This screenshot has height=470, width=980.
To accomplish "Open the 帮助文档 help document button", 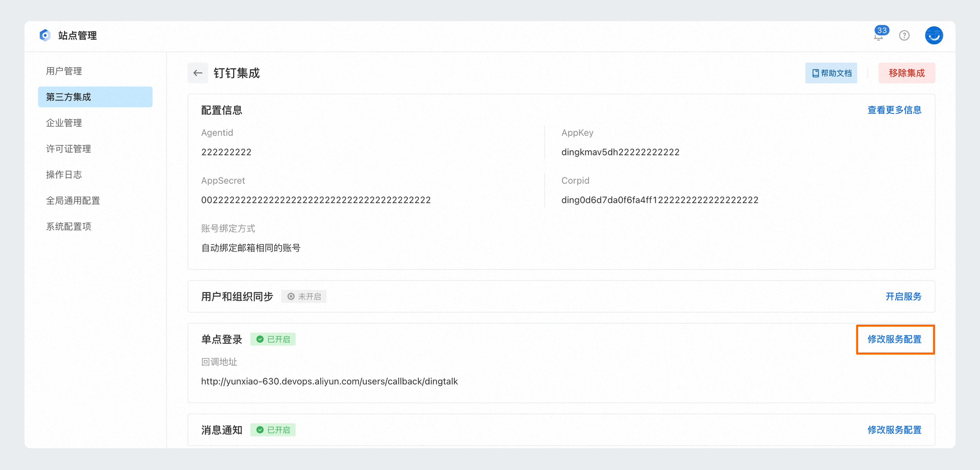I will pyautogui.click(x=831, y=73).
